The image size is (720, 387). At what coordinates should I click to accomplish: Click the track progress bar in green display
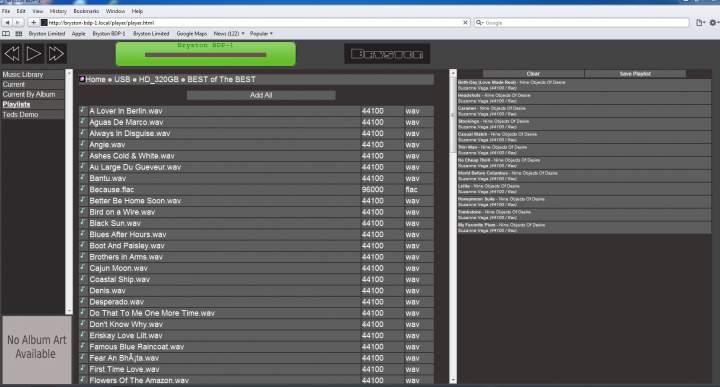click(x=205, y=55)
